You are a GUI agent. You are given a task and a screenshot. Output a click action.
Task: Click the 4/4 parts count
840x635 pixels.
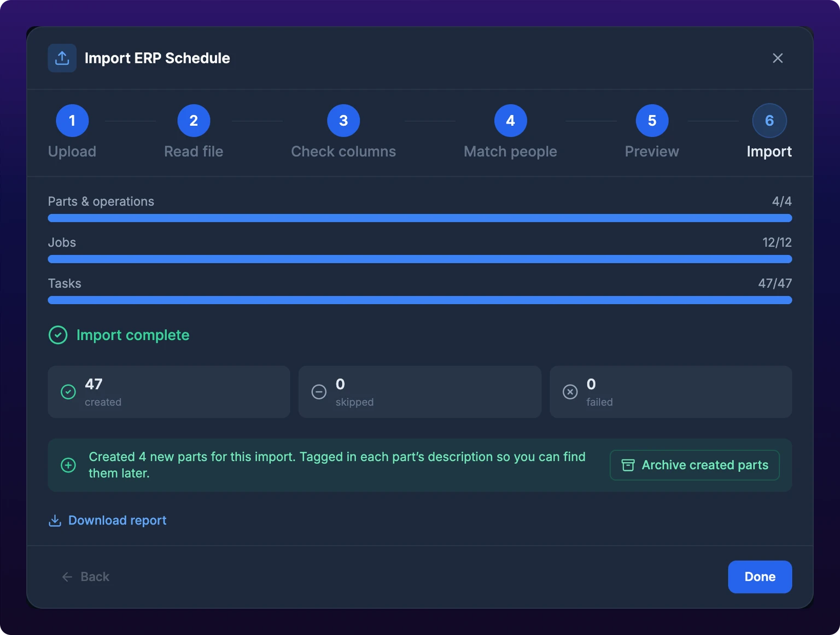point(781,201)
